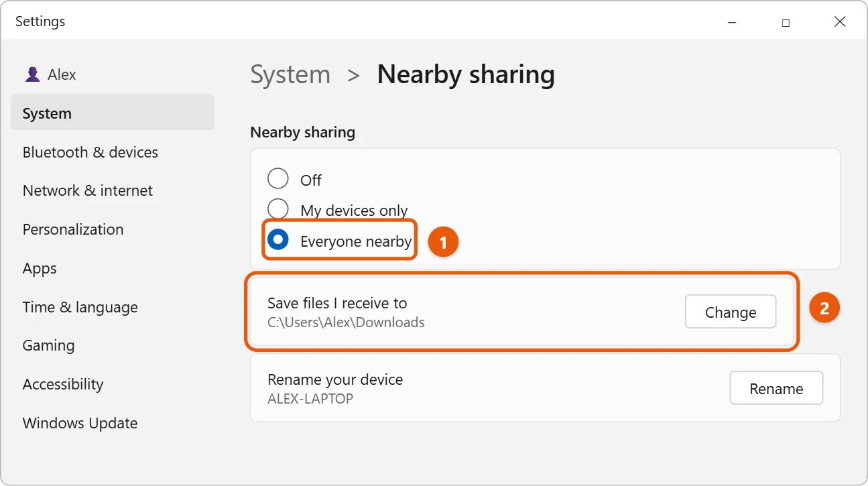Click the C:\Users\Alex\Downloads path text
The image size is (868, 486).
[x=346, y=322]
